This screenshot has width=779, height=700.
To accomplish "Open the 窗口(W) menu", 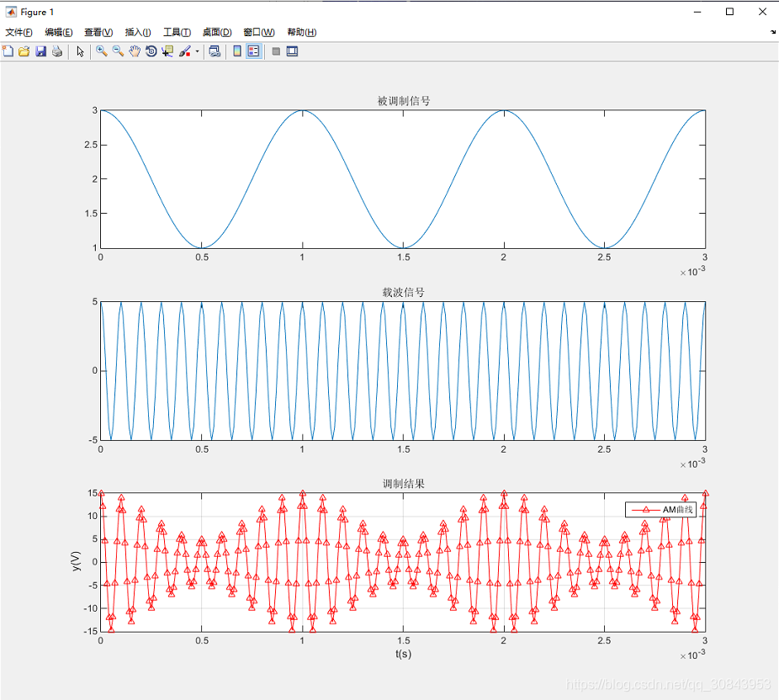I will (x=259, y=32).
